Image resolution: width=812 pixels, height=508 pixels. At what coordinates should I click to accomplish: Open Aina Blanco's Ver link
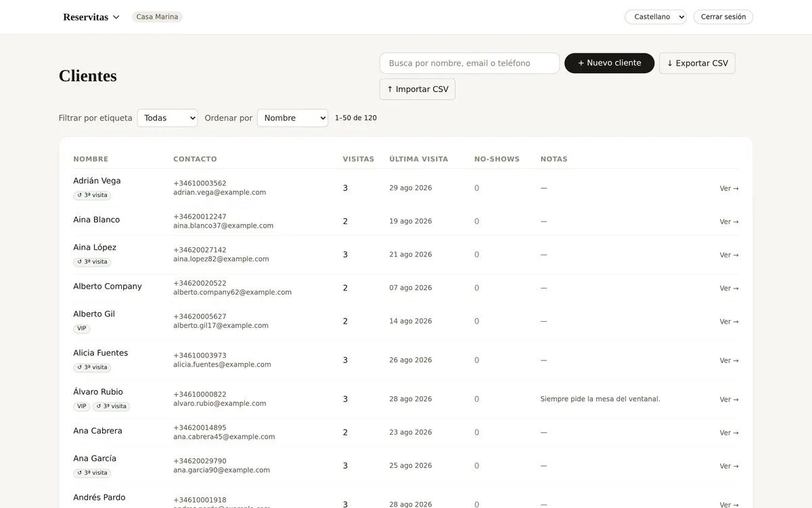(x=729, y=221)
